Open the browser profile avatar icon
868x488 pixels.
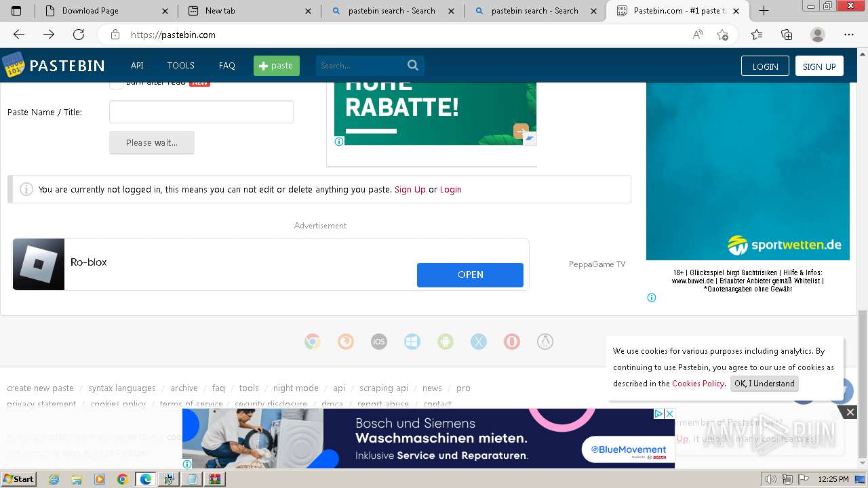[818, 35]
